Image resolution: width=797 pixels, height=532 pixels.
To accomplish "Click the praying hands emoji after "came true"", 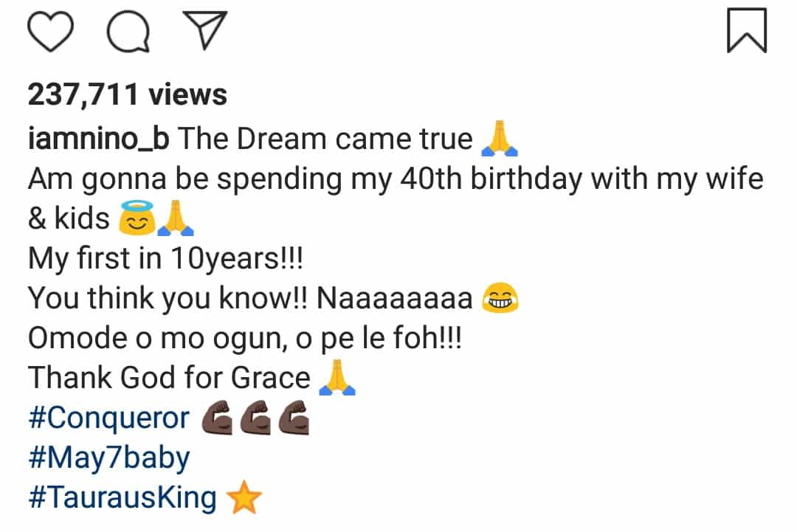I will (x=499, y=139).
